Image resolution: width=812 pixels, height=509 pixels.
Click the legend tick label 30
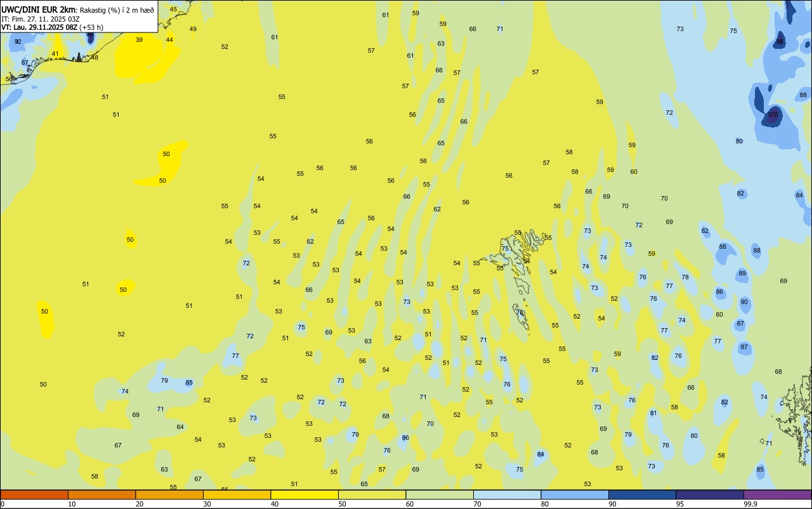click(x=207, y=504)
